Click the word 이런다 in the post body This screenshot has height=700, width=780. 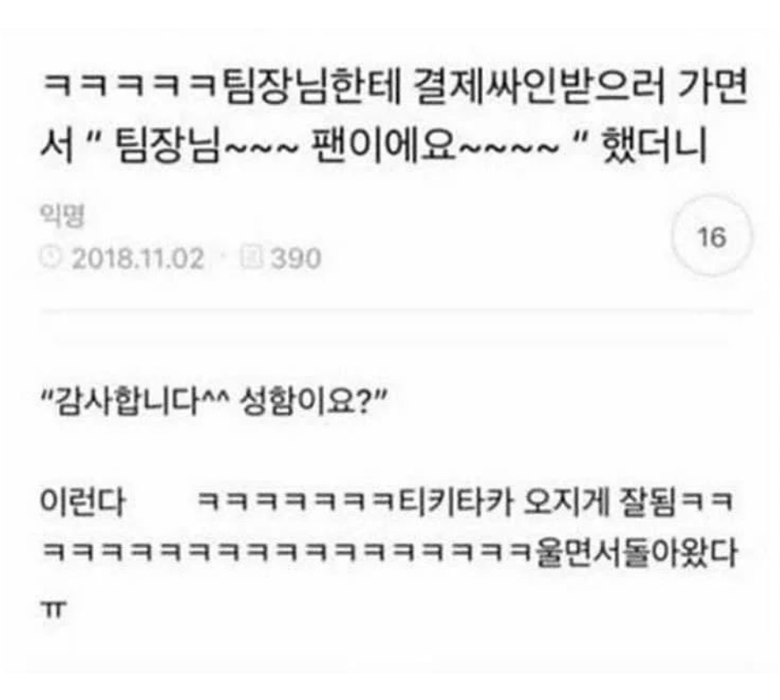(x=83, y=501)
